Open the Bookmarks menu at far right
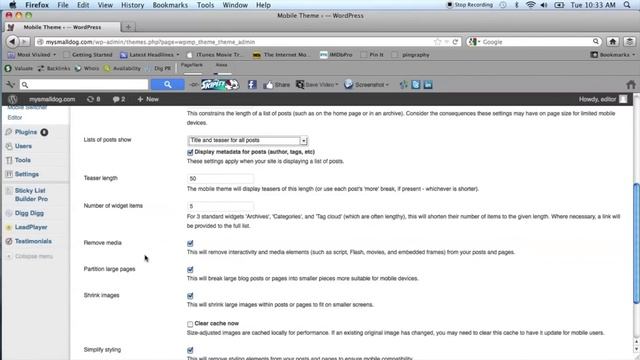 point(613,55)
